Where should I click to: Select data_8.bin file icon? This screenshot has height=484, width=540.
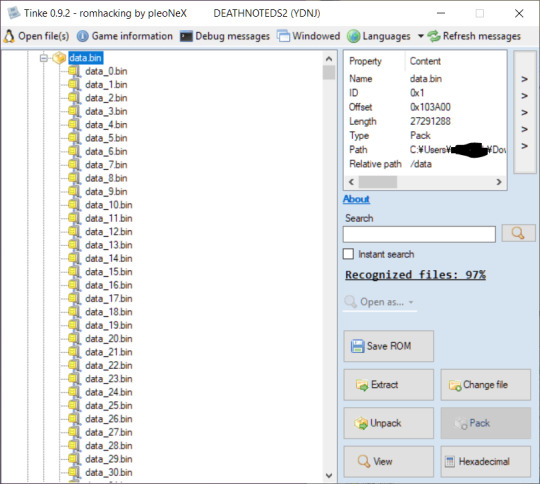74,178
